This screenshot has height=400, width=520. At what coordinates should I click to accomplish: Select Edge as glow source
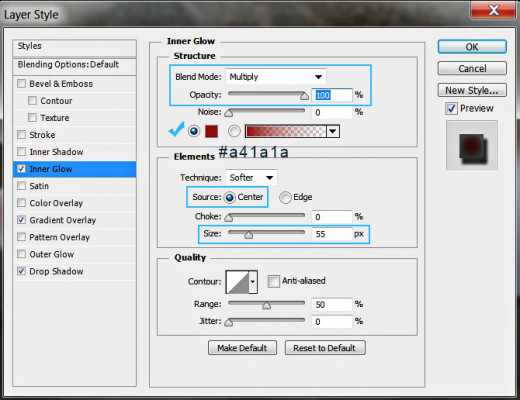pyautogui.click(x=285, y=197)
